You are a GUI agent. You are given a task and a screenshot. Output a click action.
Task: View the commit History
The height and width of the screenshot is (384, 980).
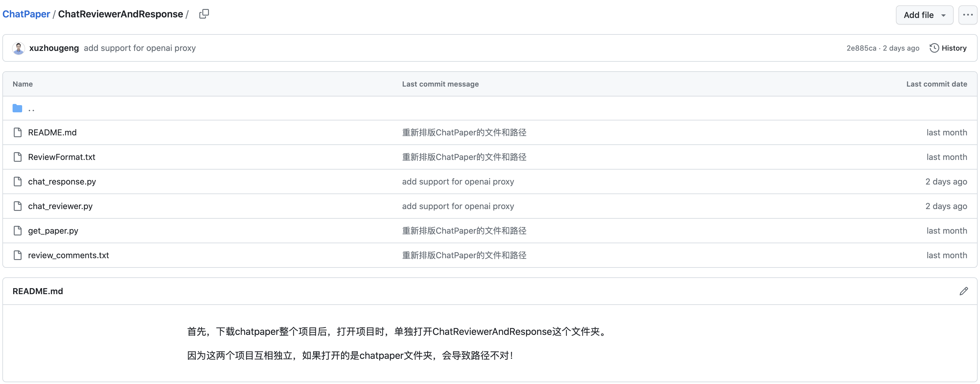coord(948,48)
